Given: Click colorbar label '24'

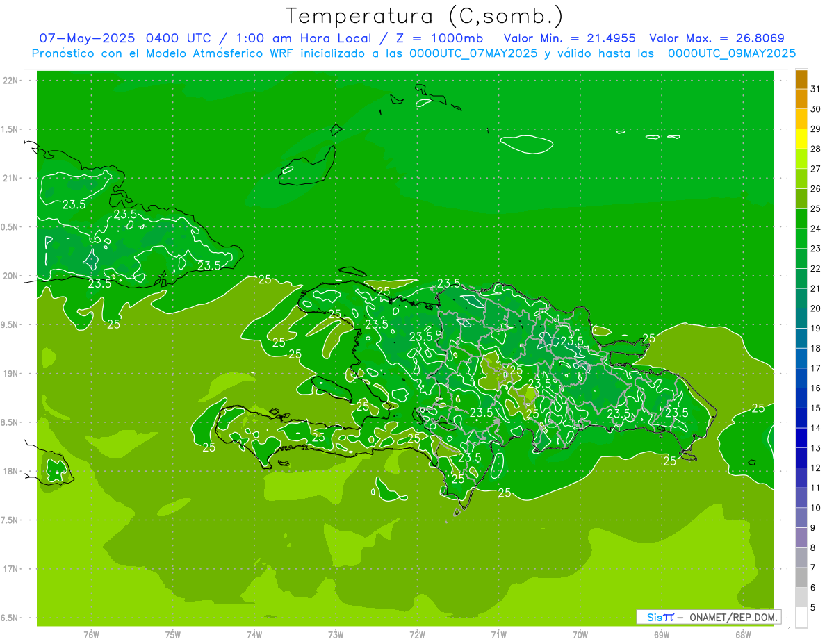Looking at the screenshot, I should pos(815,229).
